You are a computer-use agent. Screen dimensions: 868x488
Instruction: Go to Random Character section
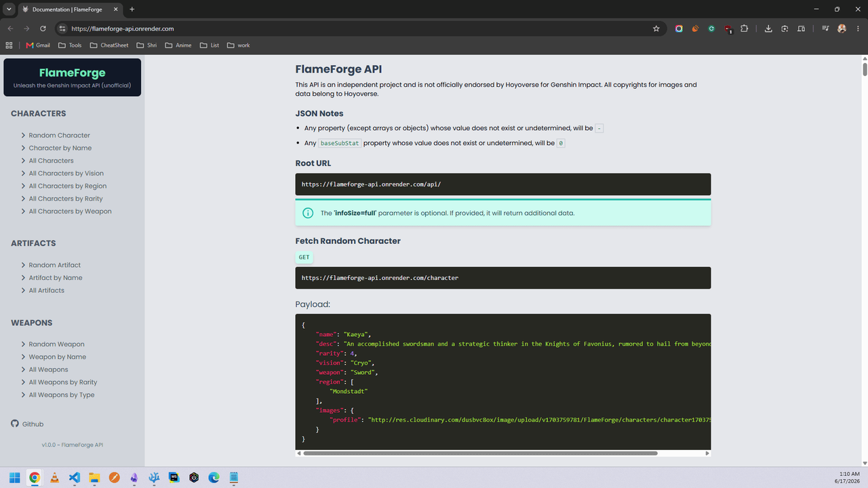pyautogui.click(x=59, y=136)
